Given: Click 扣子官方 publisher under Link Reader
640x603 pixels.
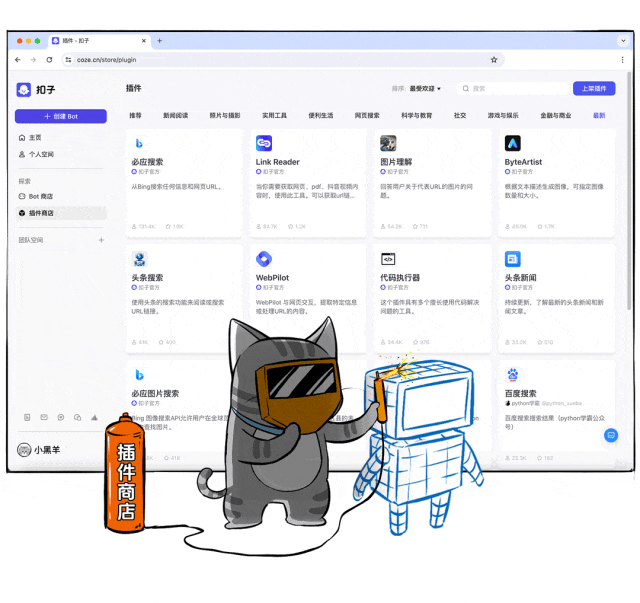Looking at the screenshot, I should click(270, 172).
